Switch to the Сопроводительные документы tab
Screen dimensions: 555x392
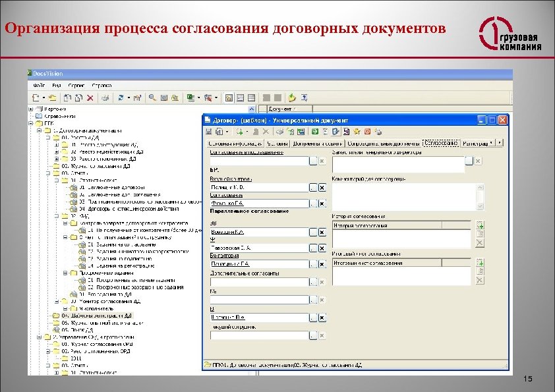point(384,143)
